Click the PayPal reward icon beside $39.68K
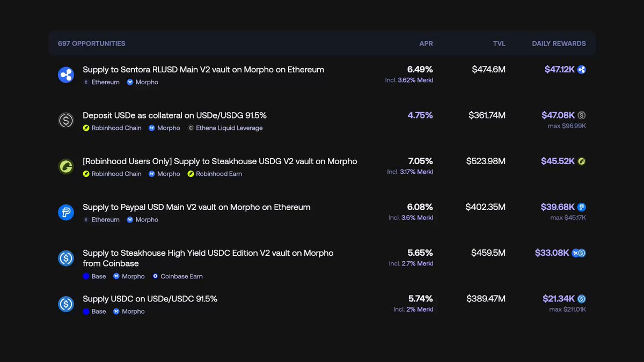The width and height of the screenshot is (644, 362). [581, 207]
